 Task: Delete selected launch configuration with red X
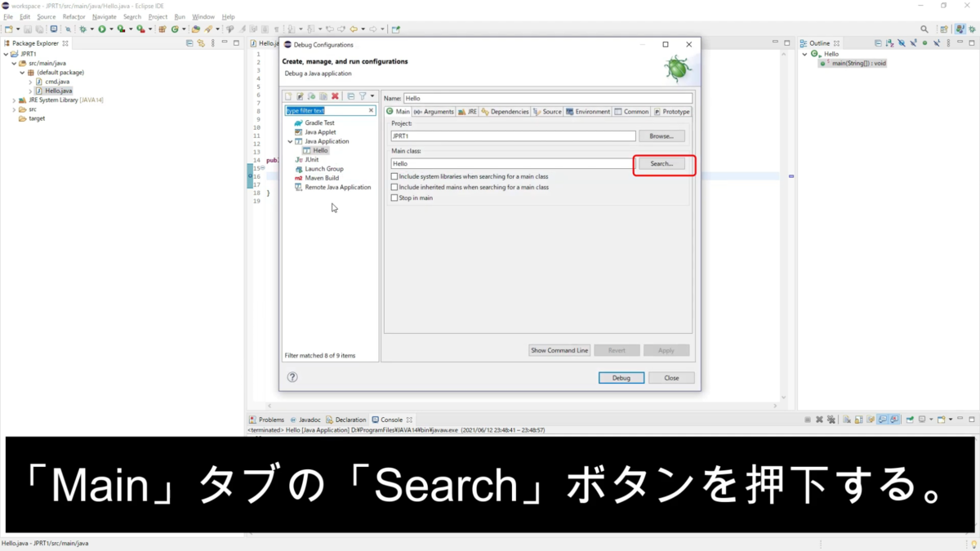pos(335,96)
